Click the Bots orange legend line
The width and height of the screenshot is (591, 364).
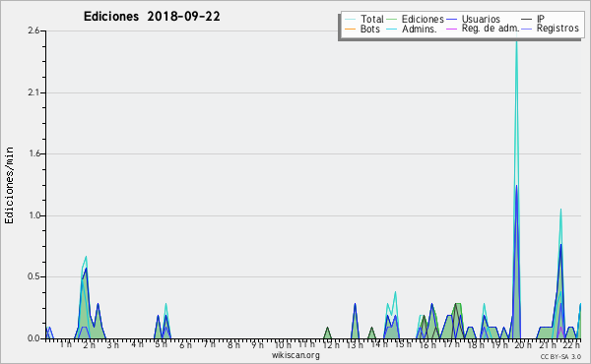tap(350, 29)
